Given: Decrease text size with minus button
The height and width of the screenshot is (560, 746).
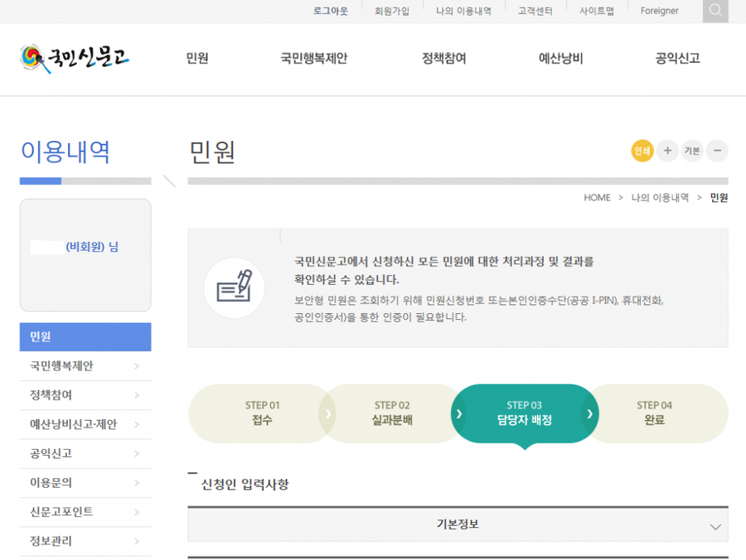Looking at the screenshot, I should click(x=718, y=151).
